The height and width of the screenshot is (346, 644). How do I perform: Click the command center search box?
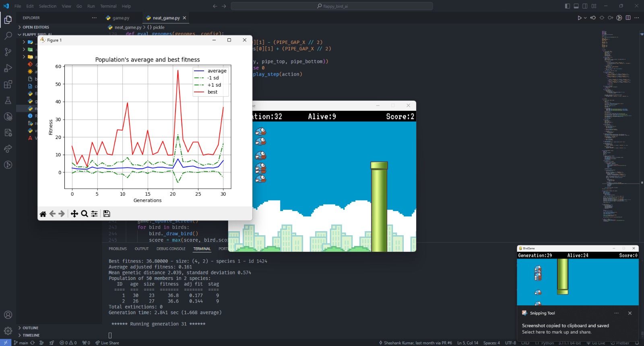[x=332, y=6]
